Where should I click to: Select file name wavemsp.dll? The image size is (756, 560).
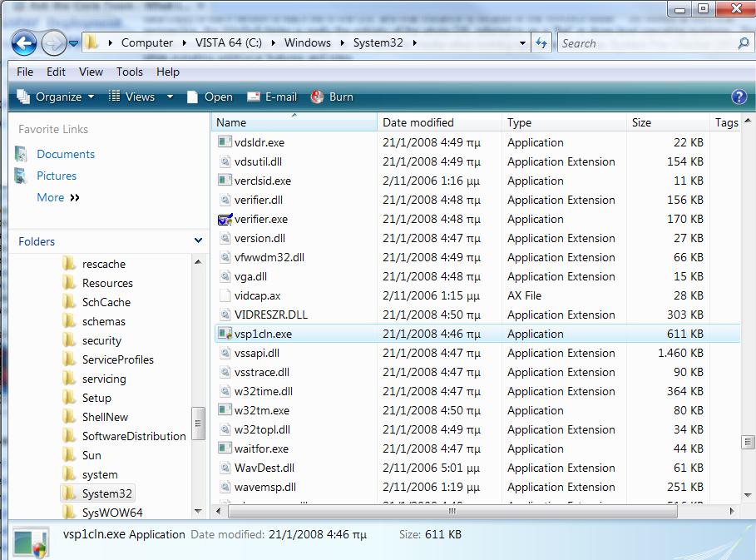click(x=265, y=487)
